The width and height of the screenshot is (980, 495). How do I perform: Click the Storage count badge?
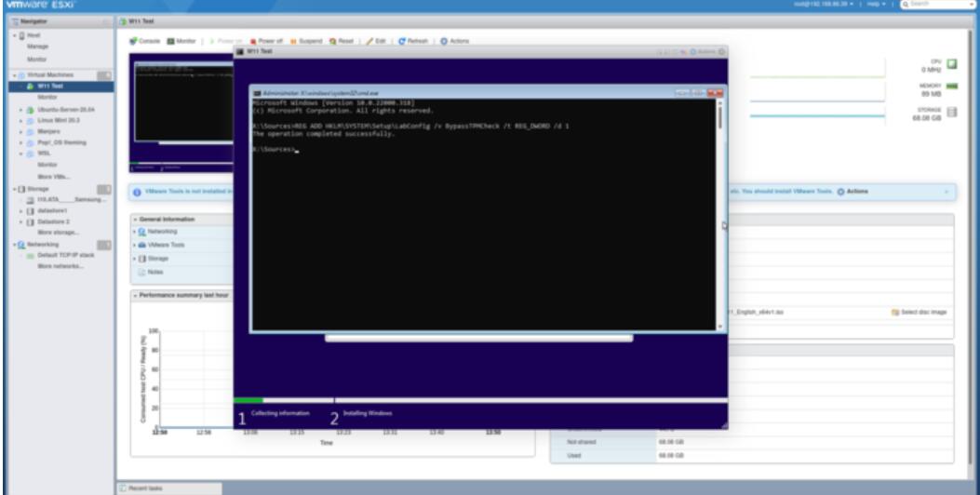103,189
